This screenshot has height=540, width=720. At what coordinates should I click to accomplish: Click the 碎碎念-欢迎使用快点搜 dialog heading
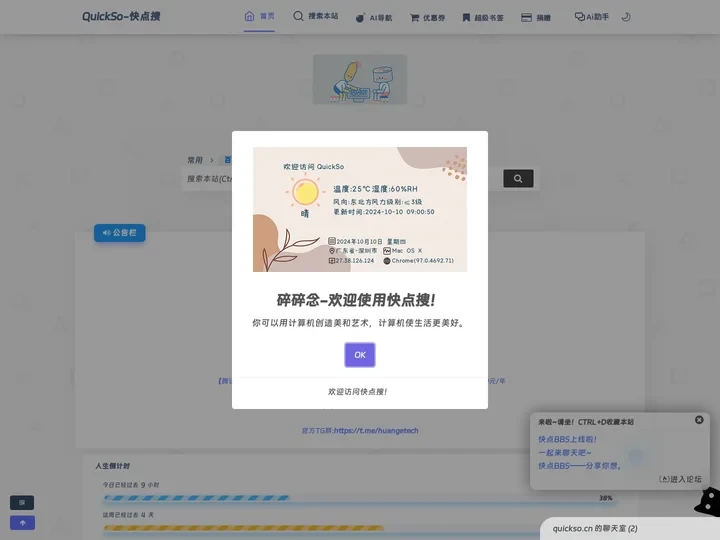[355, 300]
